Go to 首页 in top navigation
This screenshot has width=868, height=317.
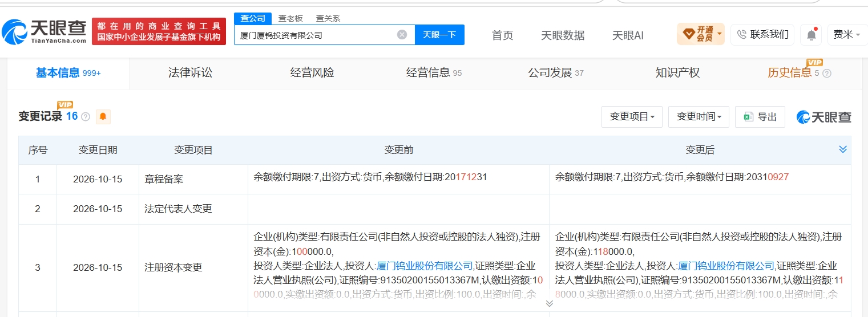[503, 35]
